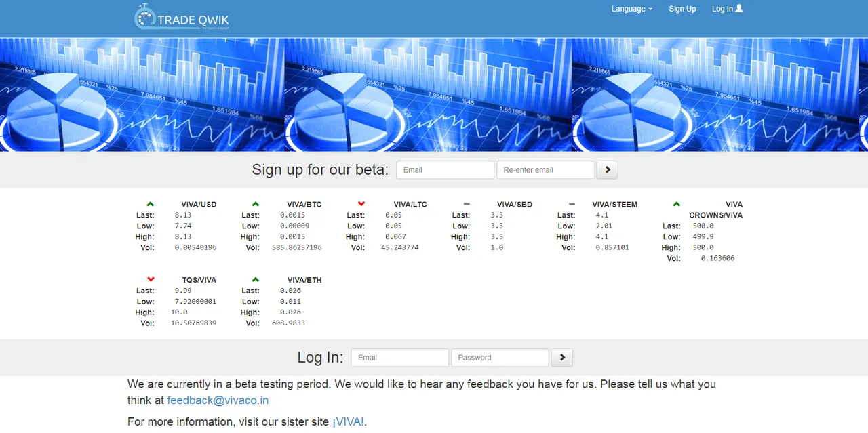Click the green arrow for VIVA CROWNS/VIVA
868x433 pixels.
click(676, 204)
